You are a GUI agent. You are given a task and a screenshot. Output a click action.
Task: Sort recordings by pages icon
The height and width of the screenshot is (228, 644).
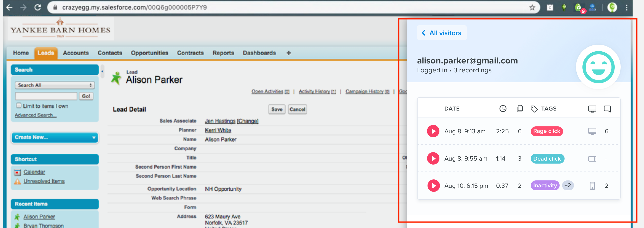520,109
